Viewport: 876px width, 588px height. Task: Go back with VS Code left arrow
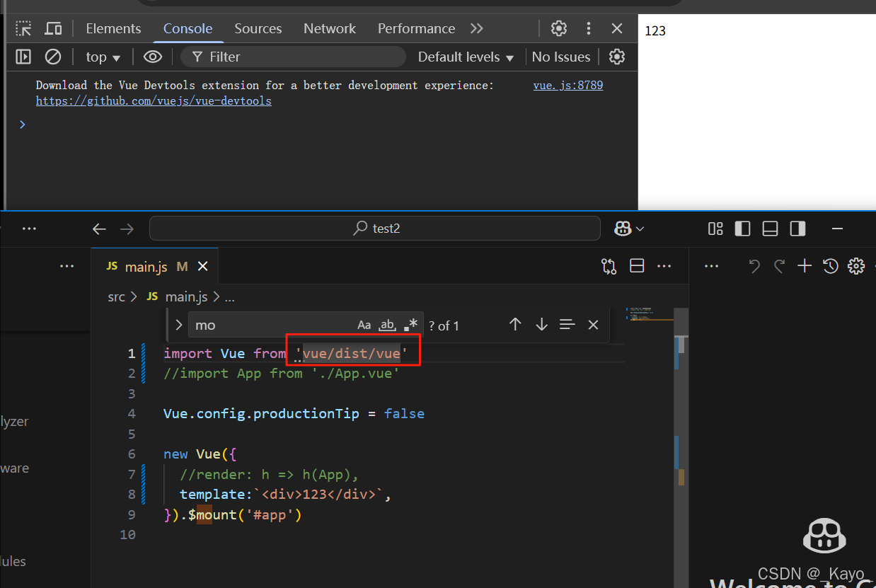point(99,229)
